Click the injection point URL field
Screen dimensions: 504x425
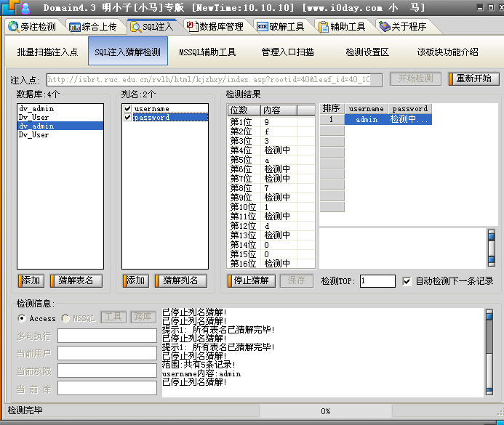point(215,80)
